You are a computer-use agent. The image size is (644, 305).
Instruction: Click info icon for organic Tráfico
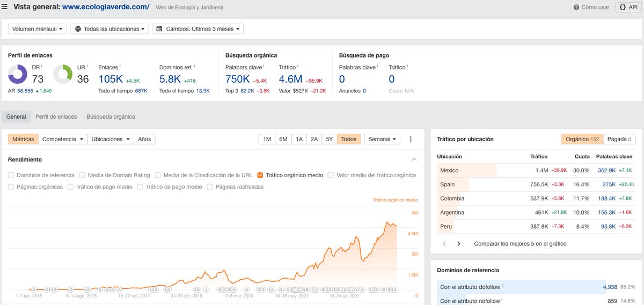coord(299,66)
